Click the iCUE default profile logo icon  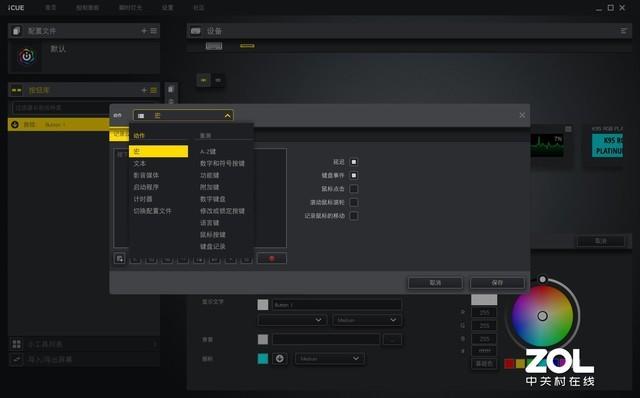27,56
